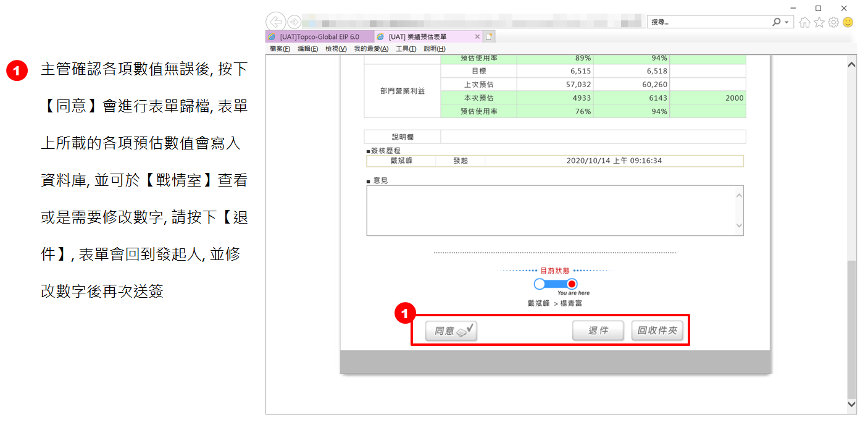Viewport: 868px width, 425px height.
Task: Click the browser Back arrow button
Action: tap(275, 22)
